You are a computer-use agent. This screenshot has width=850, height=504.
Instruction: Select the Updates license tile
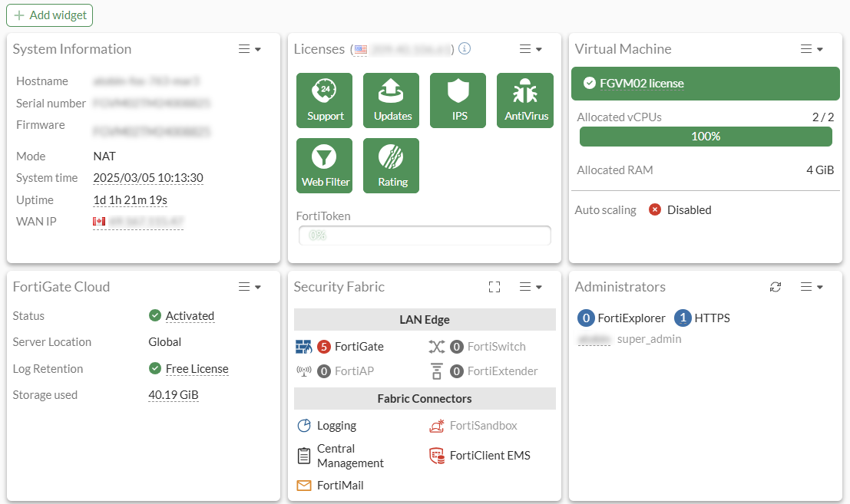(391, 100)
